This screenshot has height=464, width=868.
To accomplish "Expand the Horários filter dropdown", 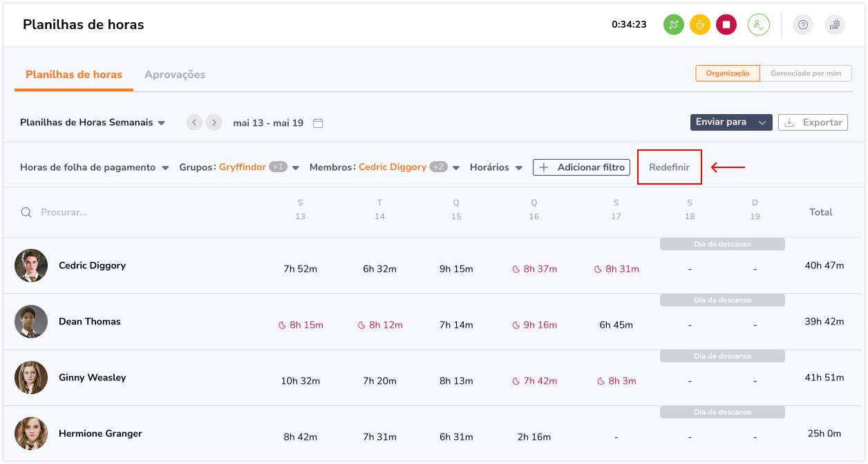I will [x=496, y=167].
